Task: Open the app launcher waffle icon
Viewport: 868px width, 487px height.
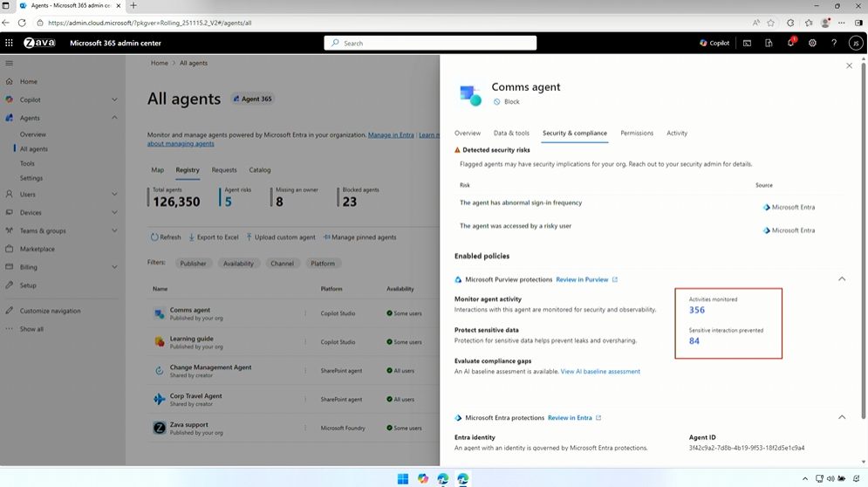Action: [9, 43]
